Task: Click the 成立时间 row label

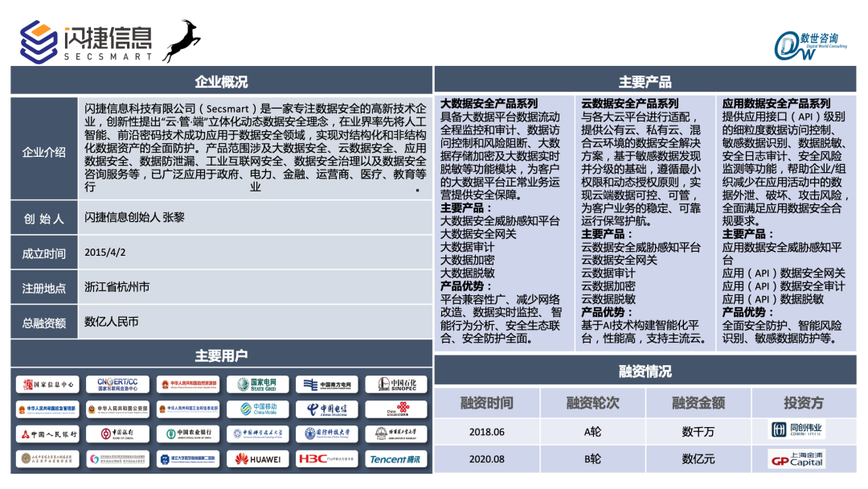Action: pyautogui.click(x=44, y=253)
